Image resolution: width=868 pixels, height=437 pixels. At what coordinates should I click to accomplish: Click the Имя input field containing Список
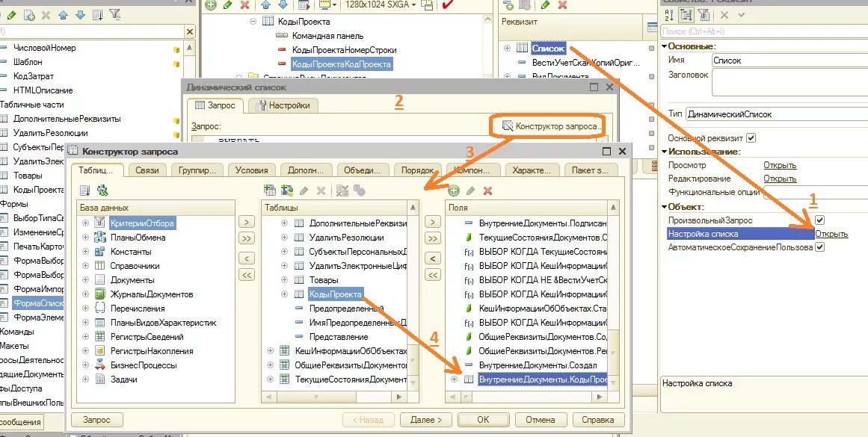tap(789, 61)
